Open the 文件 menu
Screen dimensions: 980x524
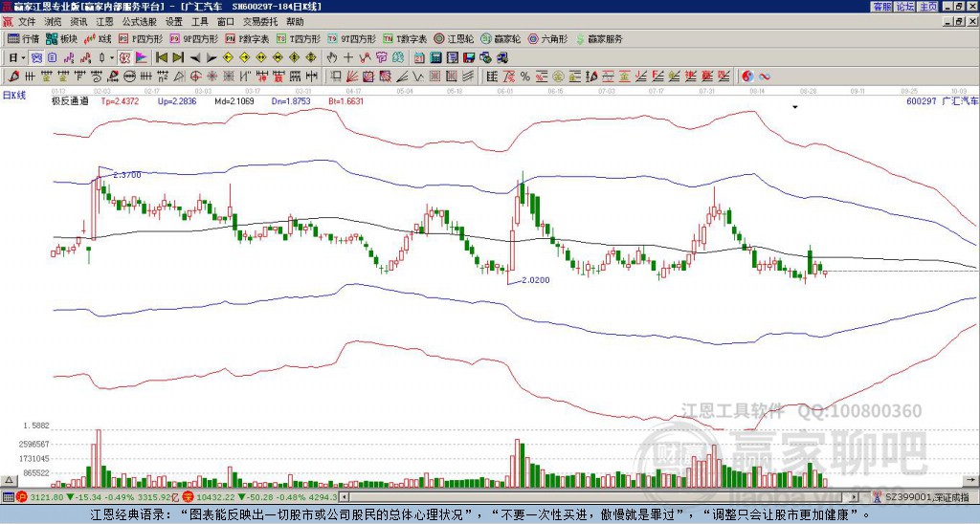27,22
